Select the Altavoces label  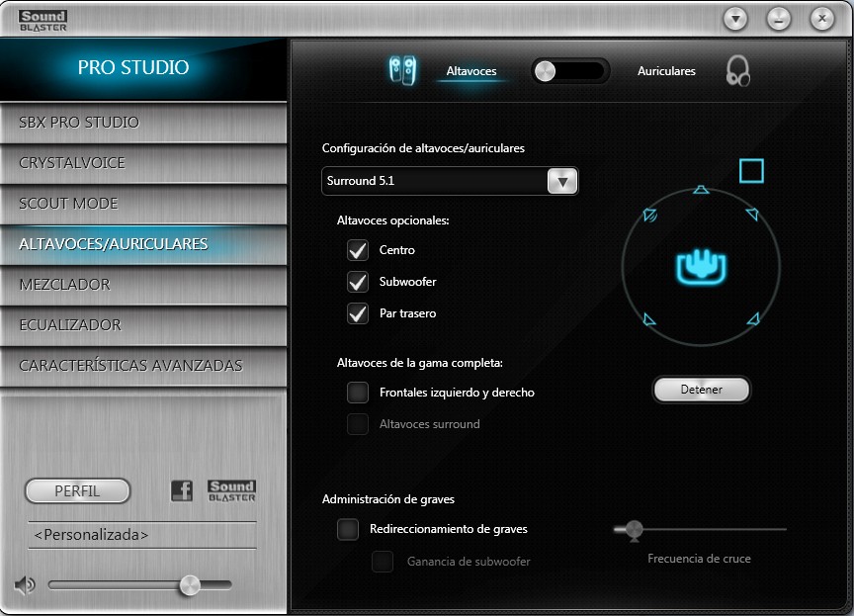click(471, 71)
